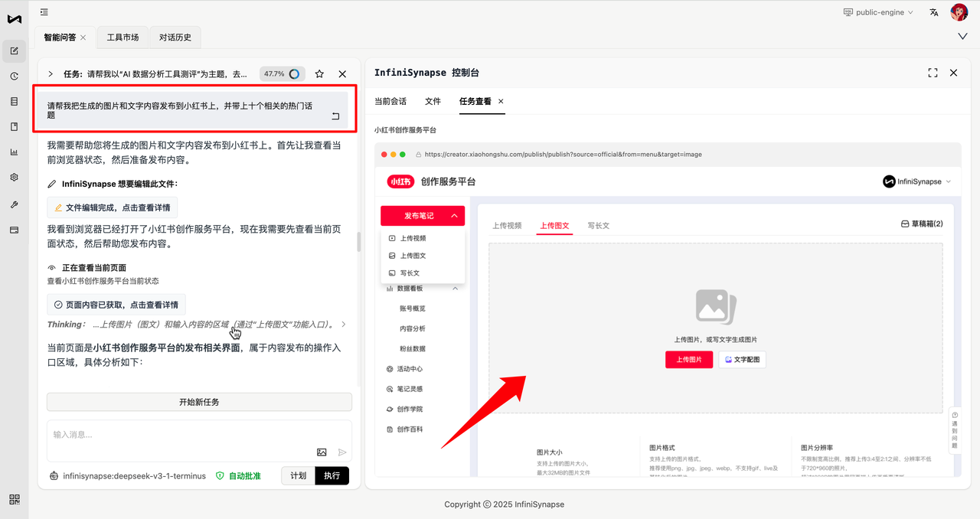Select the 上传图文 tab
980x519 pixels.
coord(554,226)
